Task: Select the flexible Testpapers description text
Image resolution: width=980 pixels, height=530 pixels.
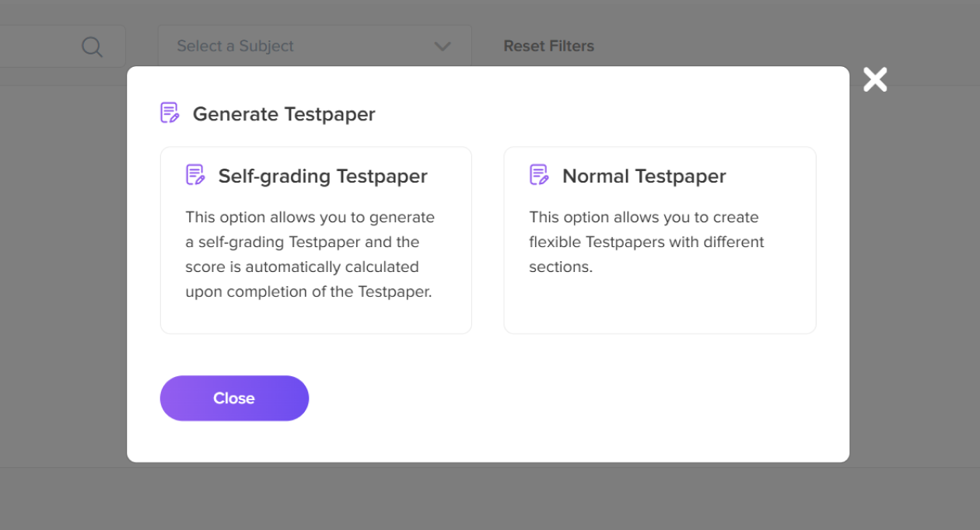Action: (x=646, y=242)
